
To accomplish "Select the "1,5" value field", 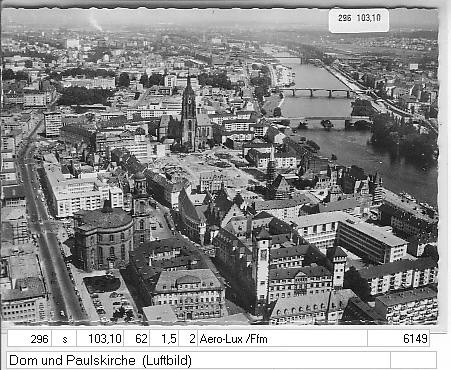I will tap(164, 339).
